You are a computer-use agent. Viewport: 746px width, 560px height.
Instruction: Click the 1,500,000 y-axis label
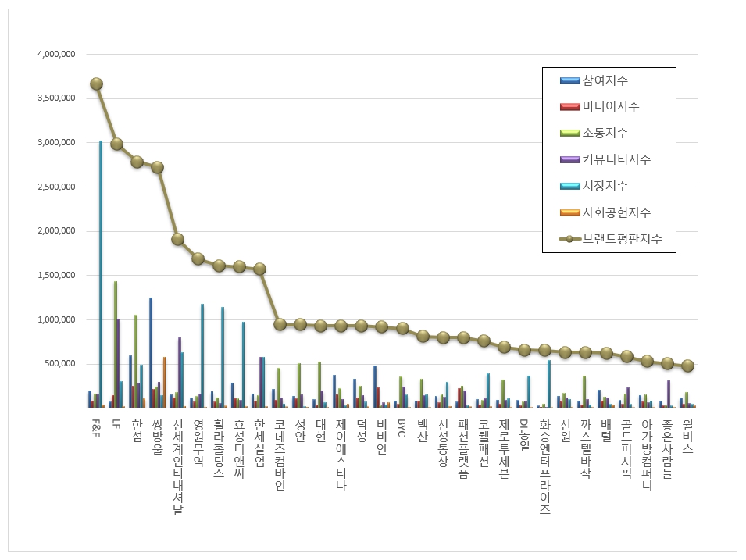pos(56,275)
